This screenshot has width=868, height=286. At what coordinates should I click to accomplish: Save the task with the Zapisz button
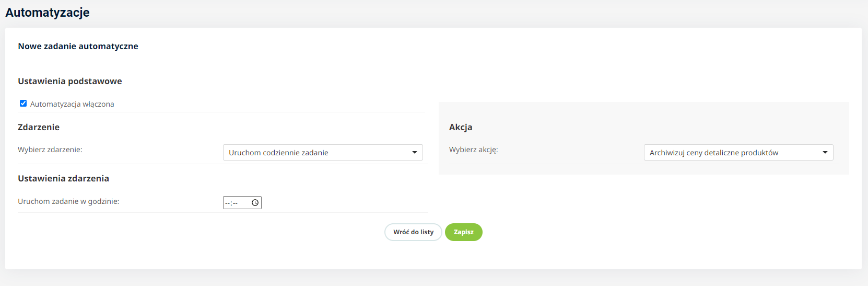463,232
